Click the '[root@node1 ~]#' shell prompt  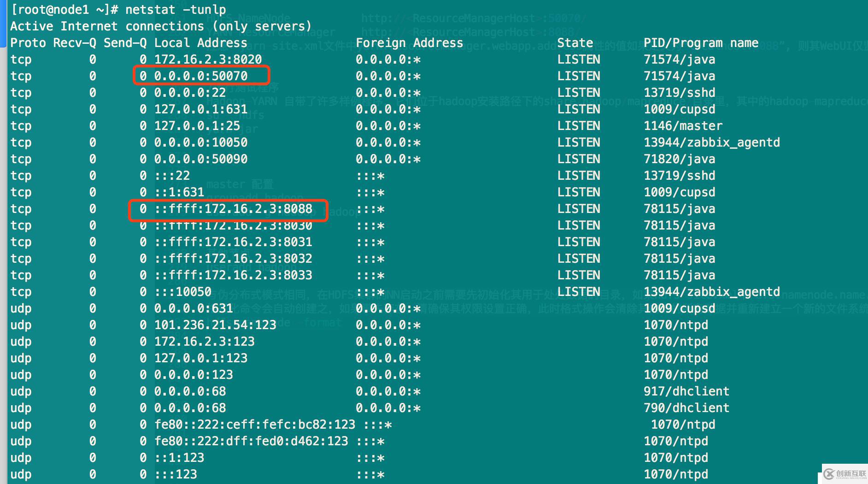click(x=65, y=10)
